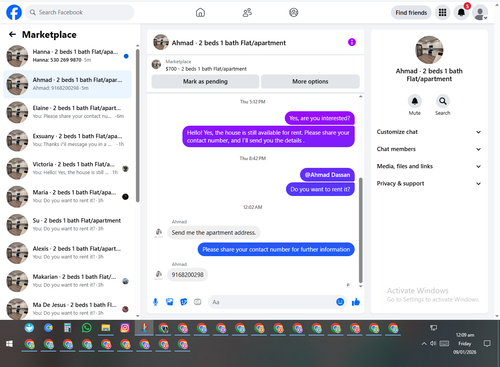
Task: Send a thumbs-up like
Action: click(x=356, y=302)
